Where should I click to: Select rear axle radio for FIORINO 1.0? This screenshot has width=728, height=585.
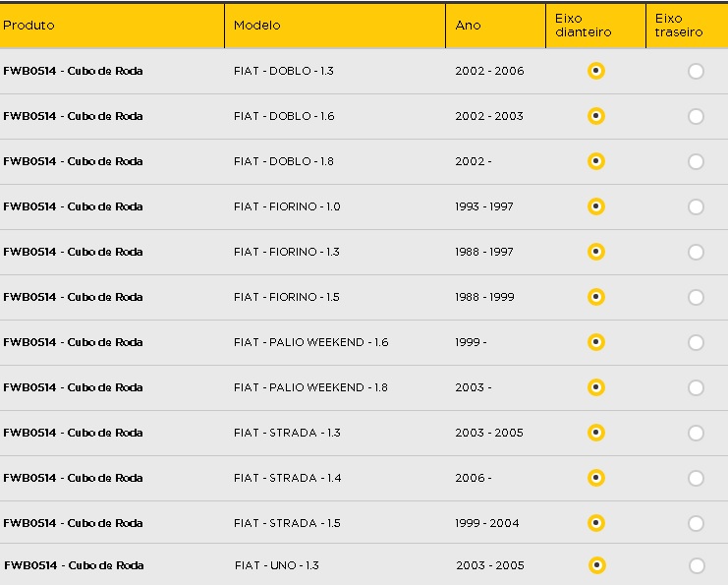tap(696, 207)
